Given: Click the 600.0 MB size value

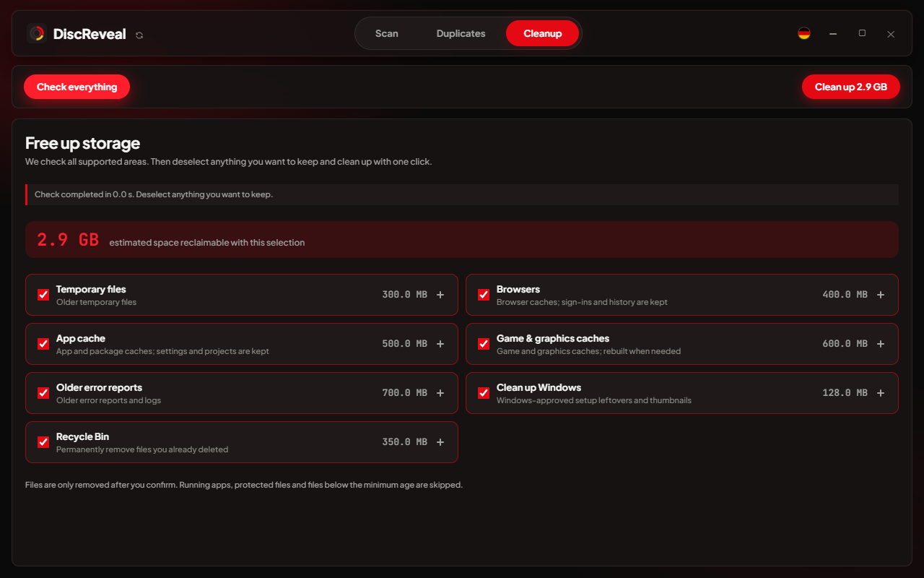Looking at the screenshot, I should click(845, 344).
